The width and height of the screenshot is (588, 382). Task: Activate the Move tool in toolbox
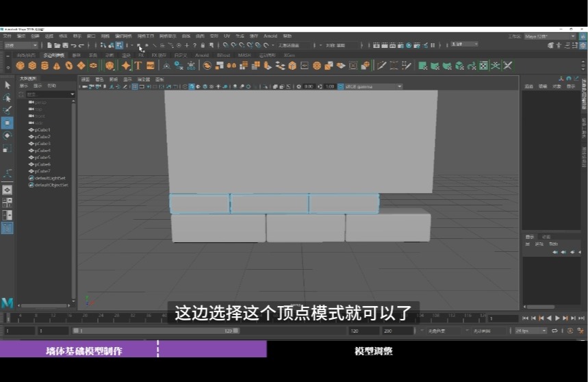point(7,123)
